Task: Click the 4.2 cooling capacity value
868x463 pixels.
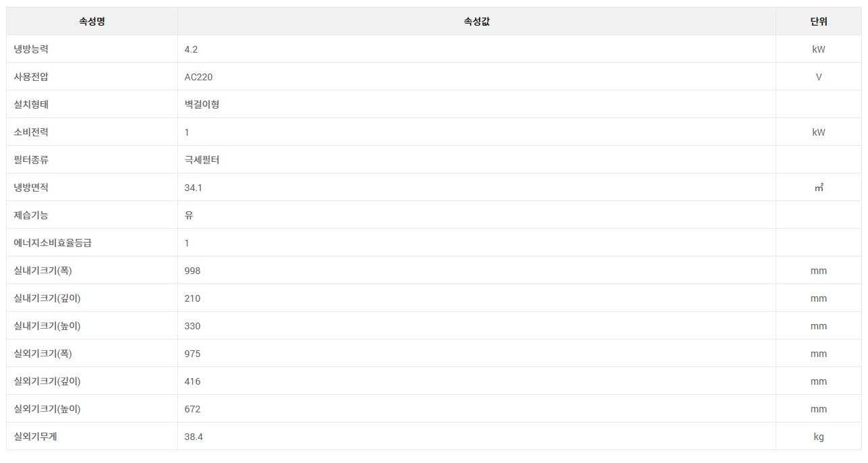Action: [191, 49]
